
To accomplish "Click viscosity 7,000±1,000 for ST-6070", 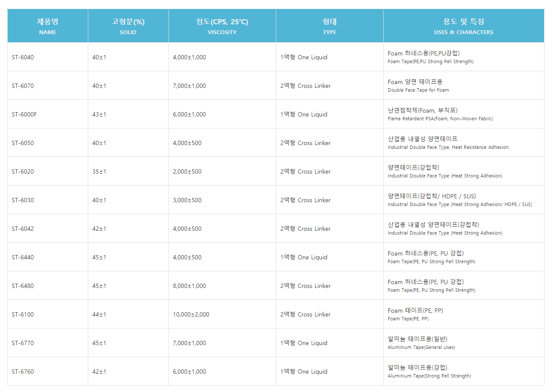I will pos(189,86).
